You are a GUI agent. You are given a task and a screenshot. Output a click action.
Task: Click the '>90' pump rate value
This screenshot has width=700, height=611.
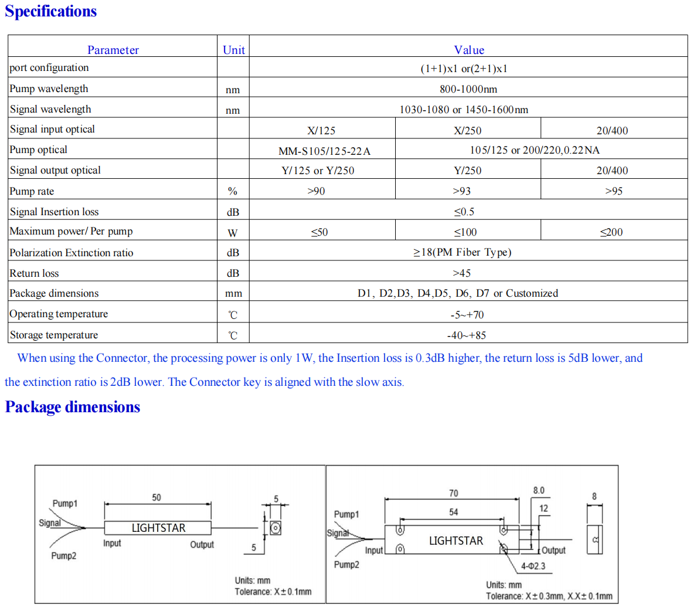[x=316, y=191]
